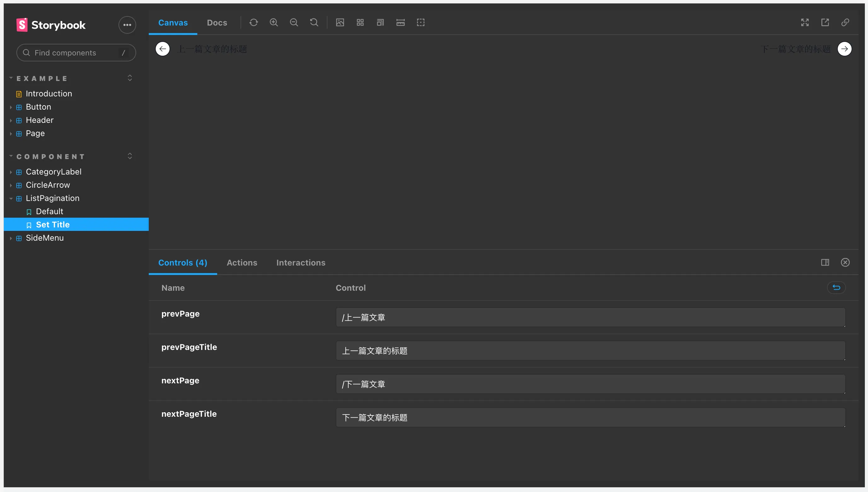Open the viewport size selector

[x=380, y=23]
